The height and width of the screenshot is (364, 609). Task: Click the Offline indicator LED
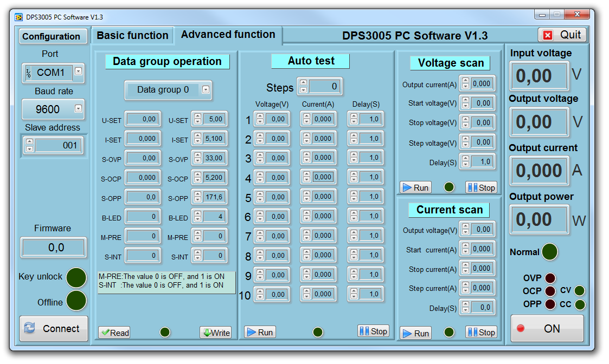coord(76,301)
